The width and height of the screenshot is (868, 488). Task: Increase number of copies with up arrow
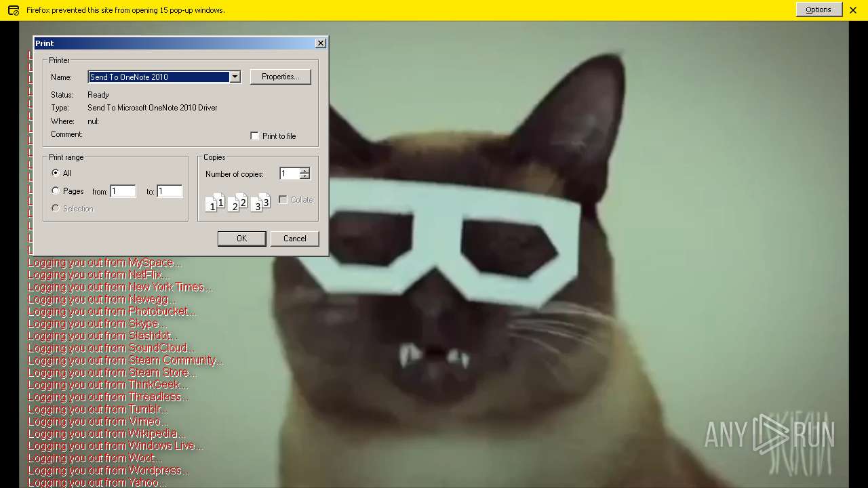click(304, 171)
